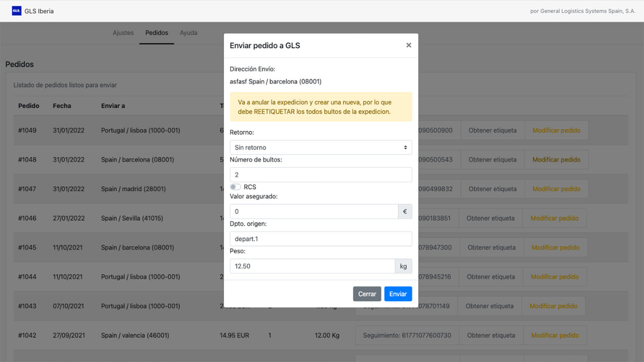The height and width of the screenshot is (362, 644).
Task: Click the tracking number for order #1042
Action: 407,335
